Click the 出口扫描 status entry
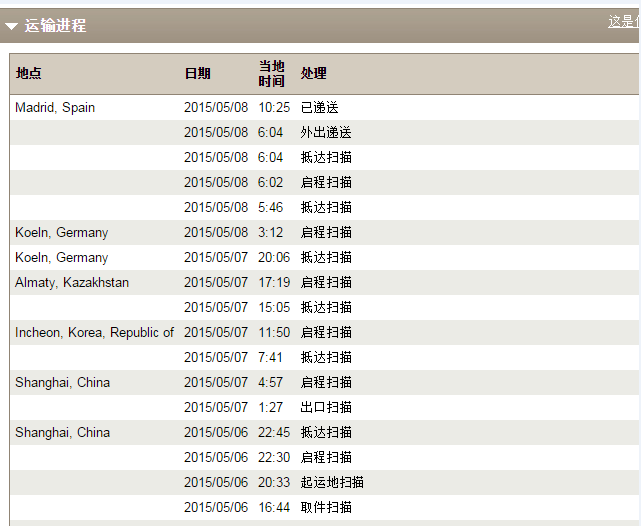This screenshot has width=641, height=526. [326, 408]
